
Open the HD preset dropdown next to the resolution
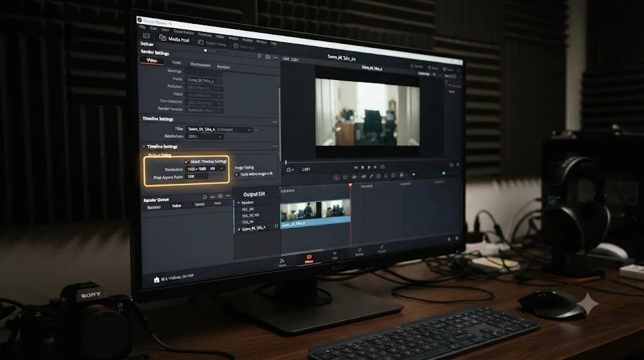pyautogui.click(x=217, y=169)
